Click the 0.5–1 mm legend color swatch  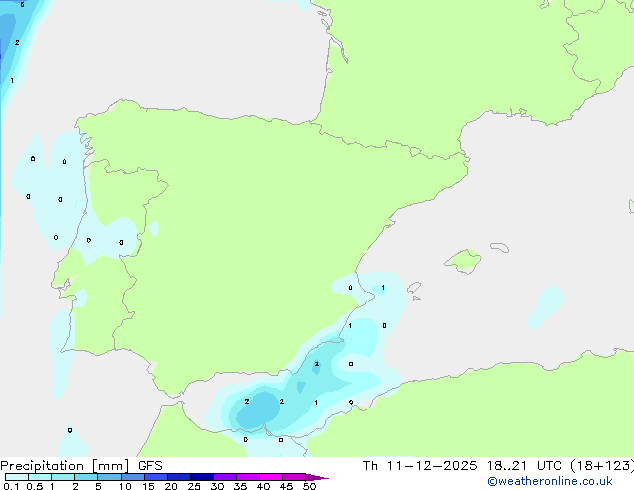tap(40, 477)
